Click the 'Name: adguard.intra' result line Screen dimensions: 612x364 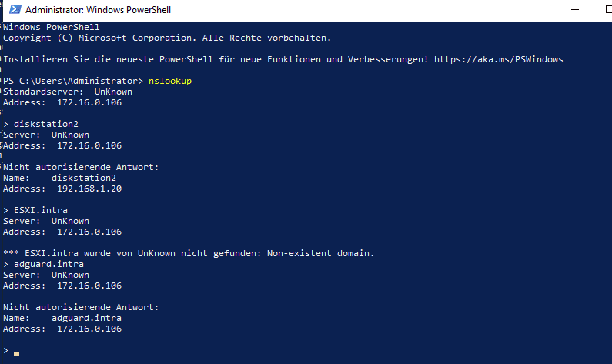(x=62, y=318)
